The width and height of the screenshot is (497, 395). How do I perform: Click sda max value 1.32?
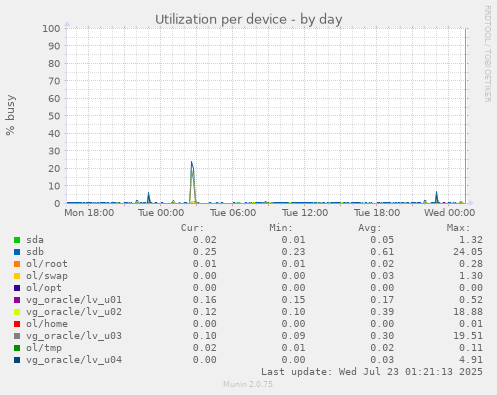pos(471,240)
